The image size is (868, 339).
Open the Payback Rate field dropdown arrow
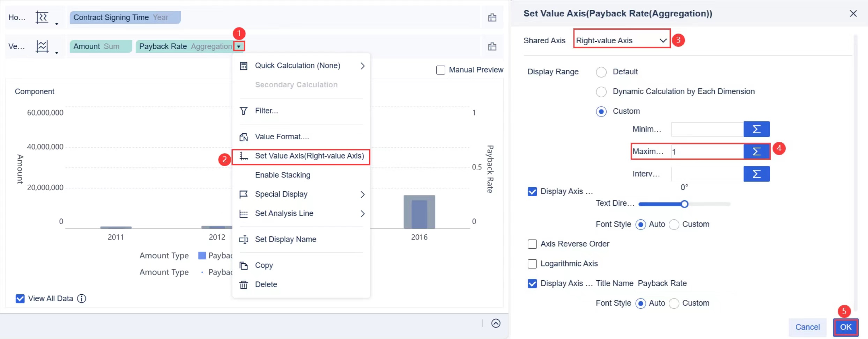(239, 46)
